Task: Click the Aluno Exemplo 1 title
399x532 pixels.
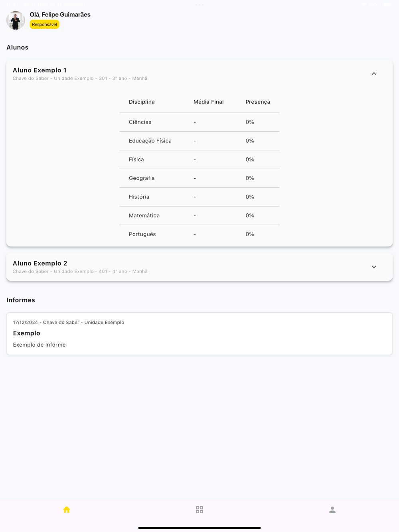Action: pyautogui.click(x=40, y=70)
